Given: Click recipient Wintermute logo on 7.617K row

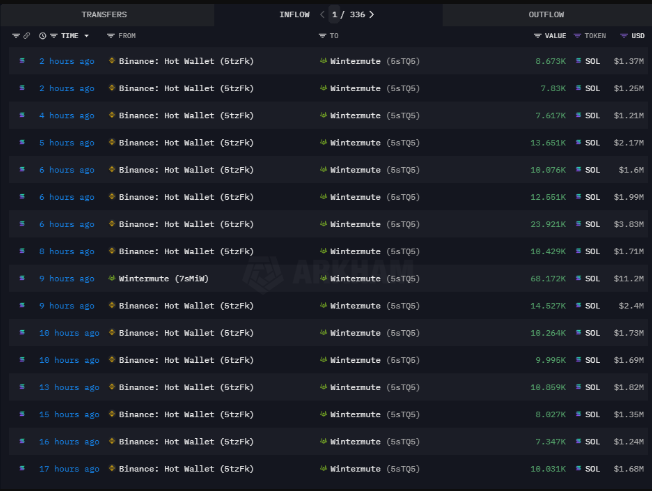Looking at the screenshot, I should (323, 115).
